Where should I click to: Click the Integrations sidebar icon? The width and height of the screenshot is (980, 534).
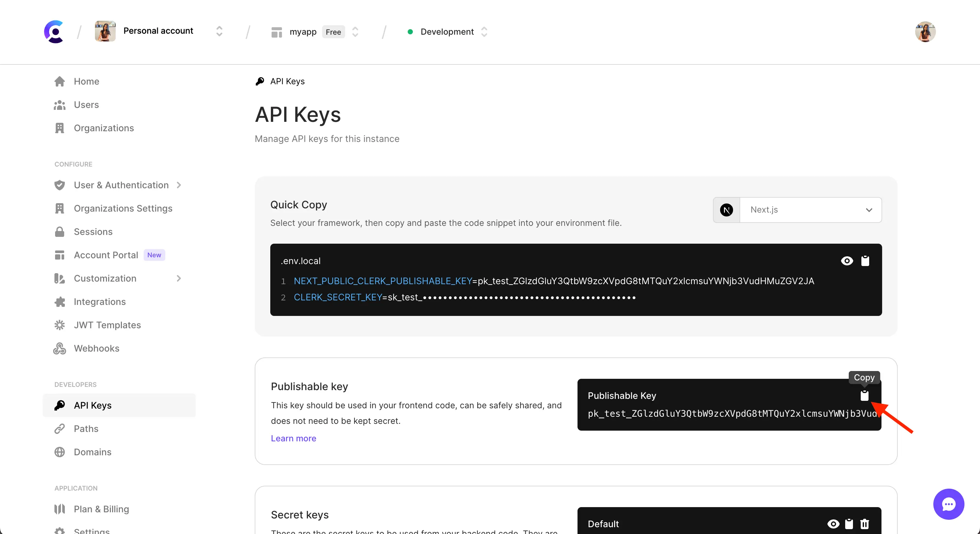[x=60, y=302]
